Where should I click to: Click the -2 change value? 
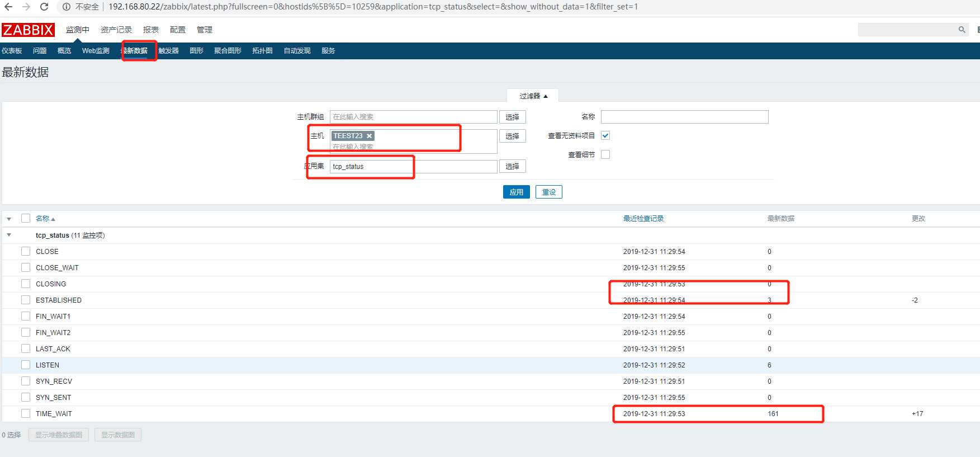(x=915, y=300)
